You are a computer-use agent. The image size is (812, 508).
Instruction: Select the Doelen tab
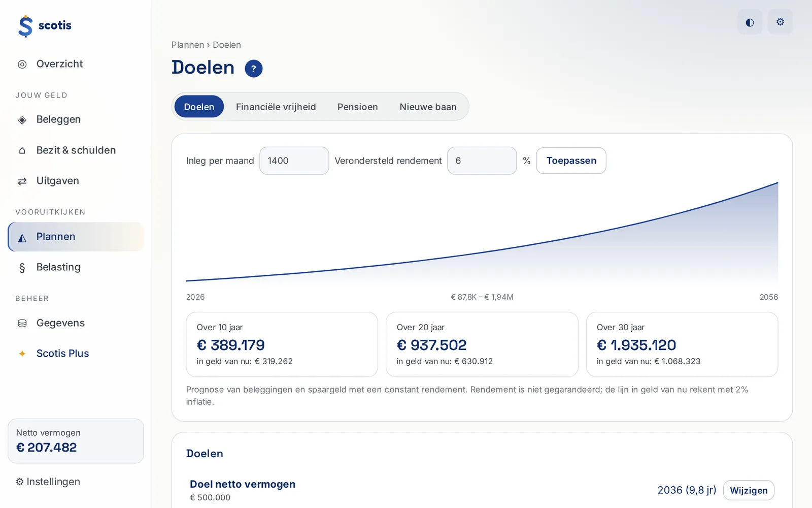(x=199, y=107)
